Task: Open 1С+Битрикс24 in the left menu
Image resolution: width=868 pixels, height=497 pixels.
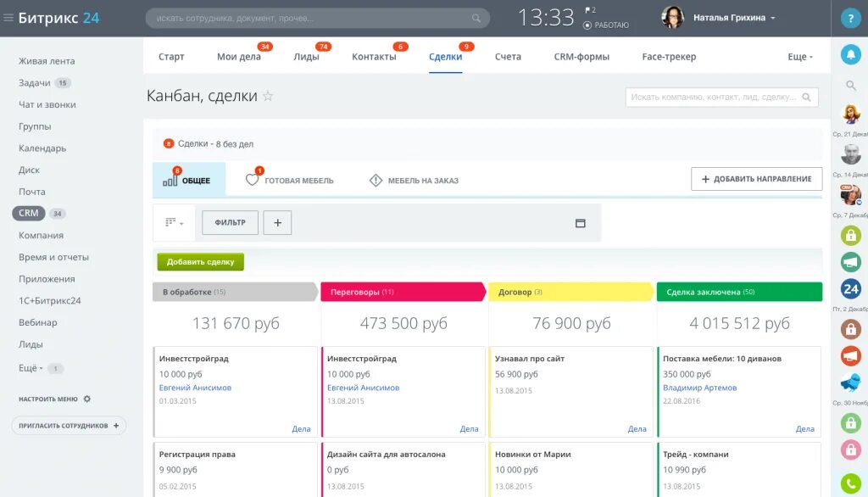Action: tap(49, 301)
